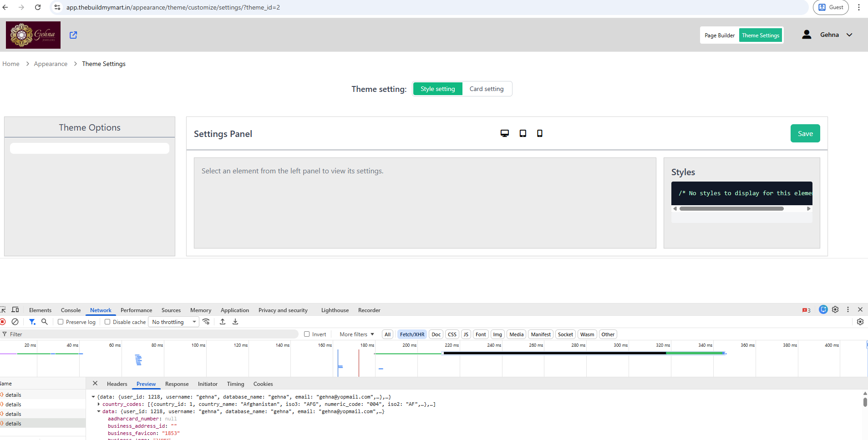The image size is (868, 440).
Task: Go to Appearance breadcrumb link
Action: coord(51,64)
